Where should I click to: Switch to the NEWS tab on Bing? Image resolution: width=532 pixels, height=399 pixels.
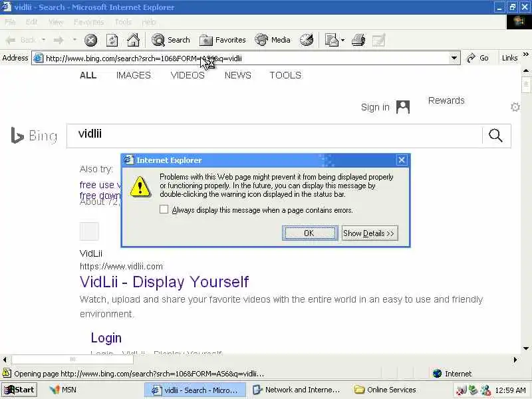point(238,75)
